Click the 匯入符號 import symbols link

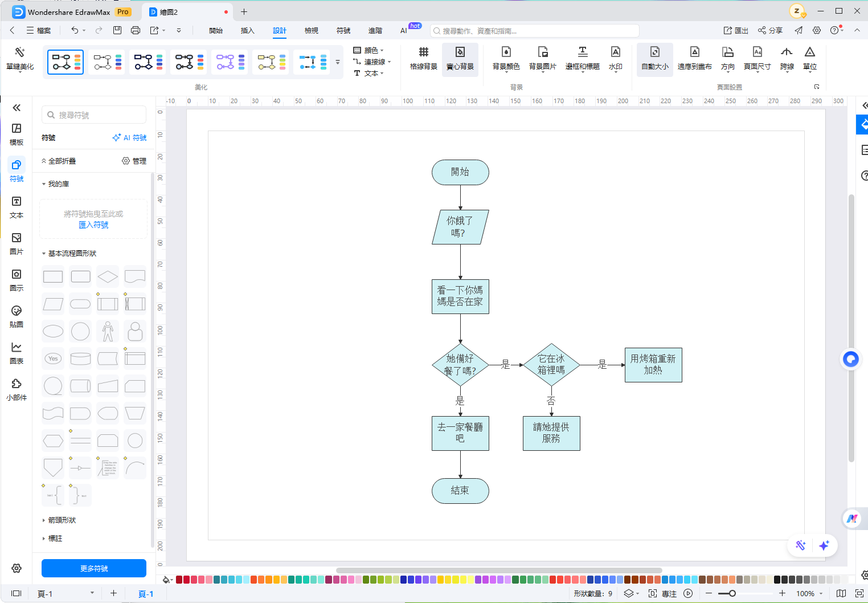click(93, 225)
